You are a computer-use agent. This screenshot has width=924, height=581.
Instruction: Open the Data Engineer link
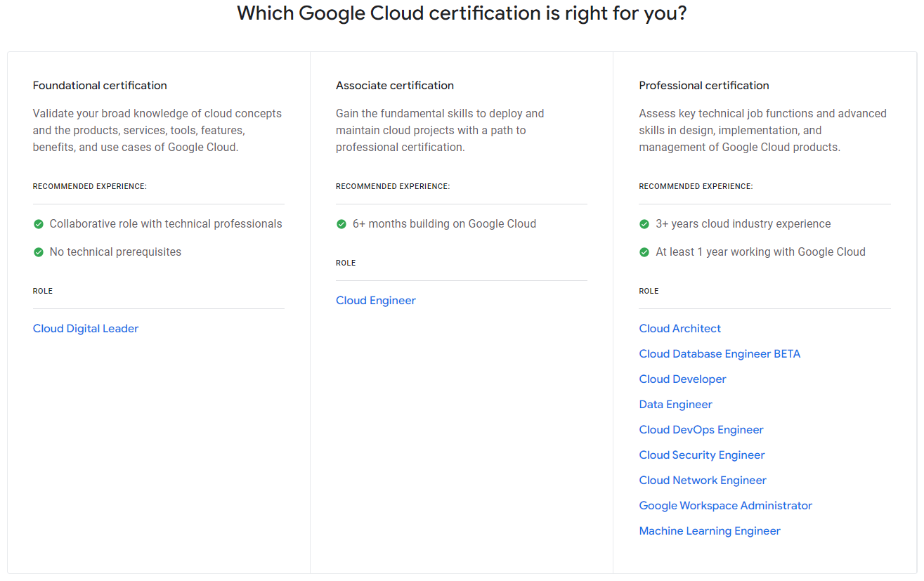coord(676,404)
